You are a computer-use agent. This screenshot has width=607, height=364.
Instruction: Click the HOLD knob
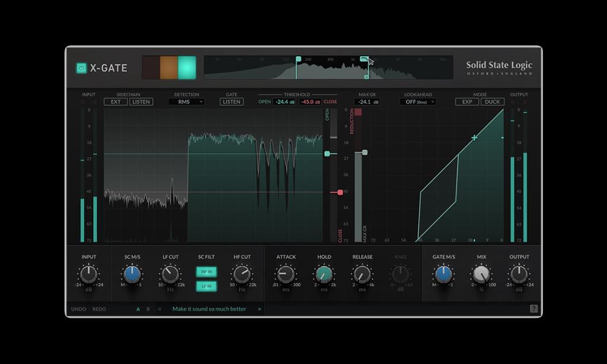[x=324, y=274]
